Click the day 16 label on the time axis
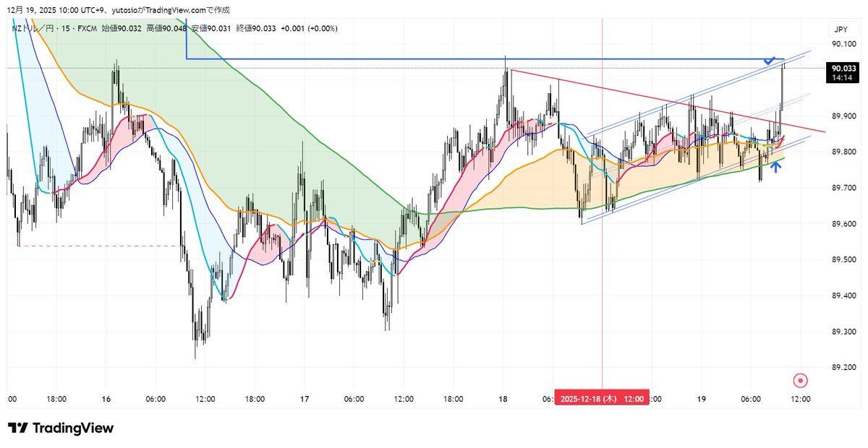 (x=106, y=399)
